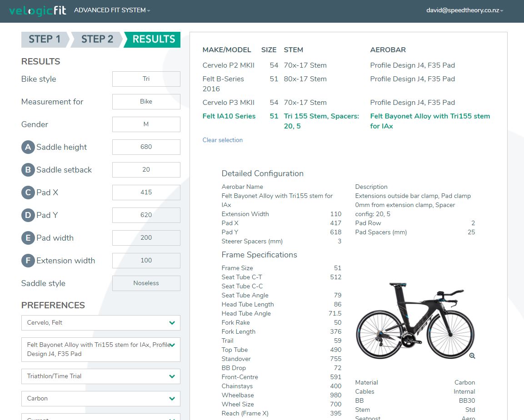
Task: Click the Pad Y field showing 620
Action: click(146, 215)
